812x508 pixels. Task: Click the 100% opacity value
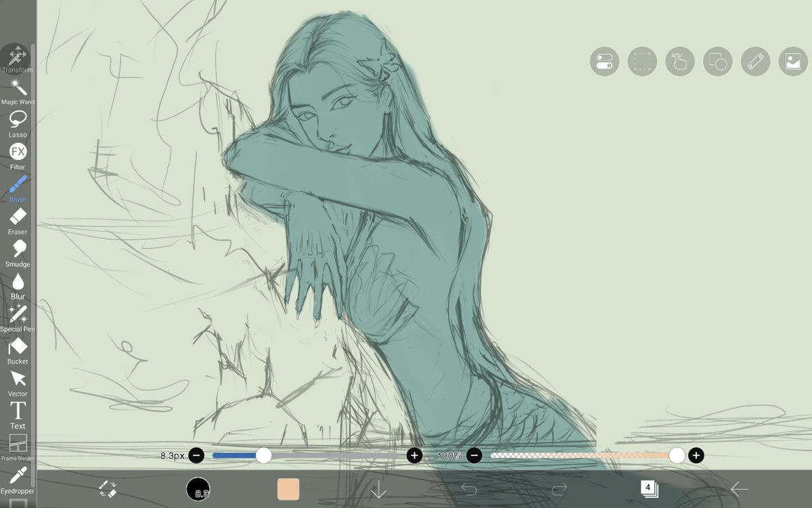click(x=450, y=456)
